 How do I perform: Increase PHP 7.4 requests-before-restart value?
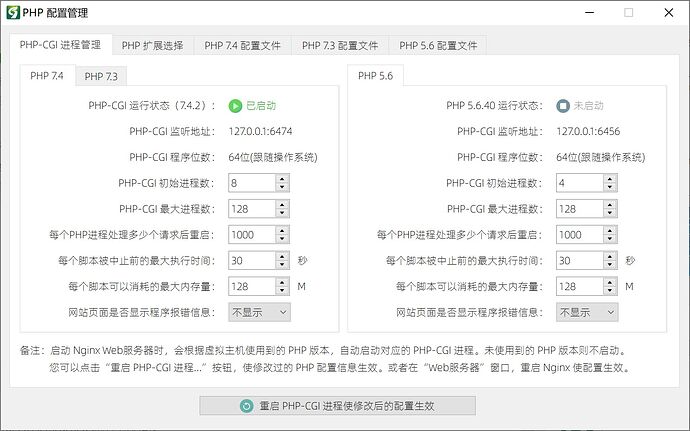282,231
